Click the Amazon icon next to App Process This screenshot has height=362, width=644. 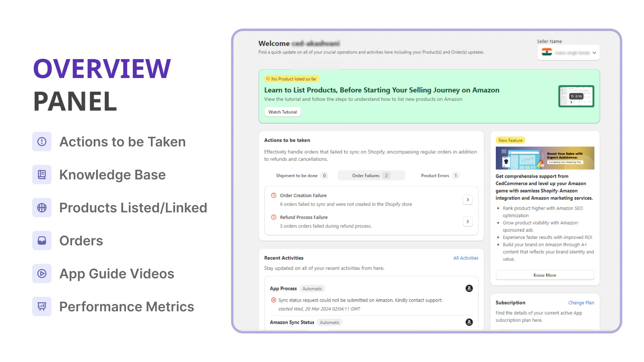(469, 288)
